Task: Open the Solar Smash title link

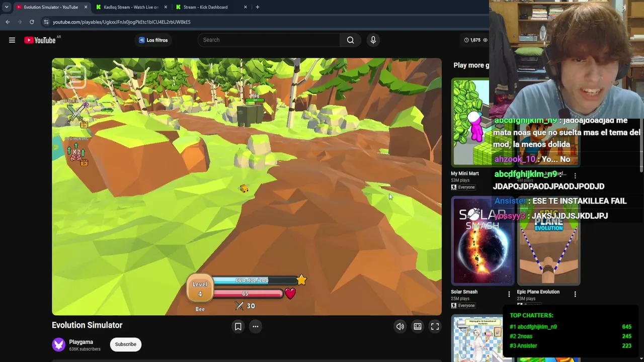Action: (x=464, y=292)
